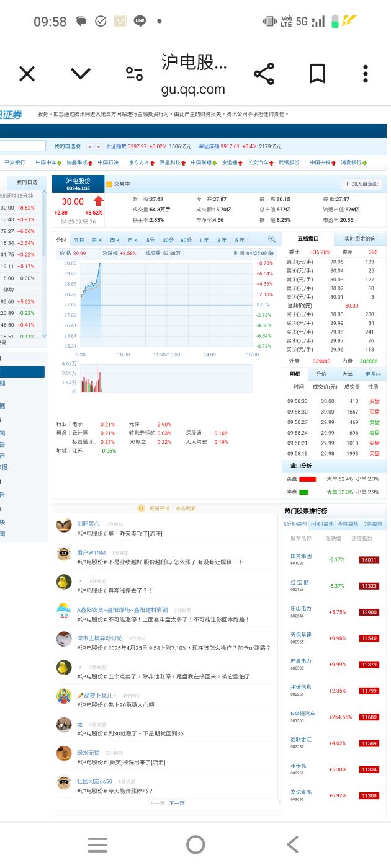This screenshot has width=391, height=868.
Task: Select the 分时 chart tab
Action: 61,240
